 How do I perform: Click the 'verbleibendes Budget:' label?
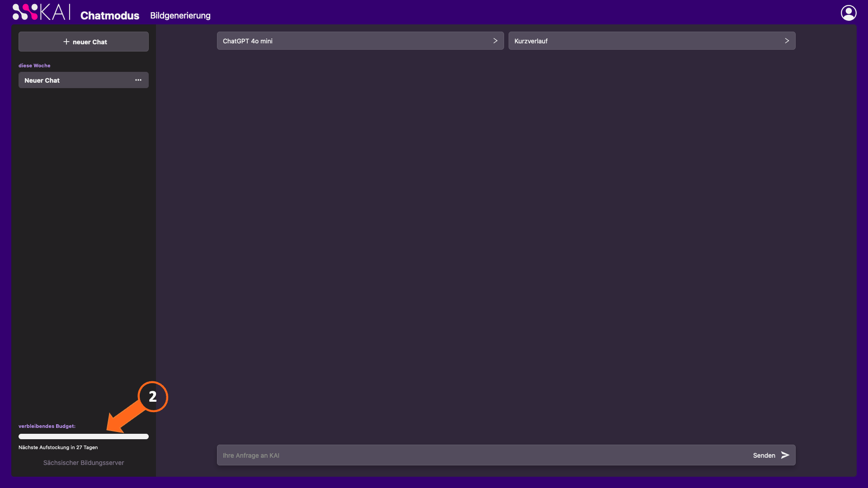click(x=47, y=426)
